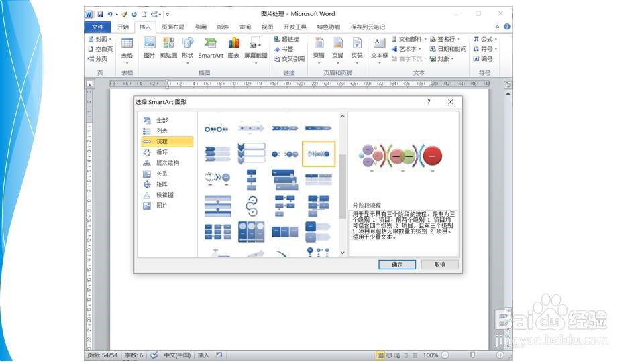Open Footer (页脚) options
The height and width of the screenshot is (362, 644).
337,49
